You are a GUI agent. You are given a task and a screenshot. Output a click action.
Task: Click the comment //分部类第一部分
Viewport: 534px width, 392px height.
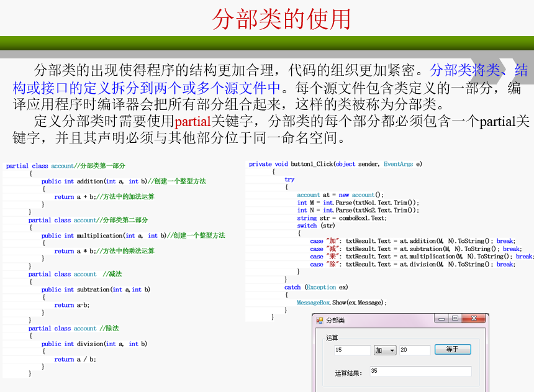point(99,166)
